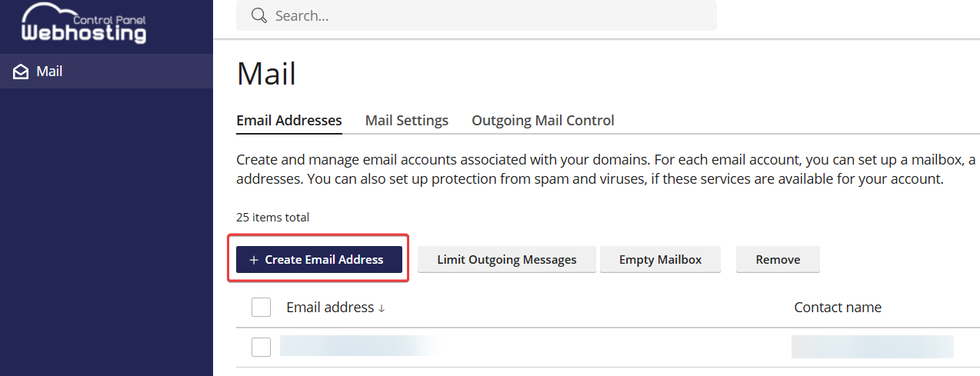Screen dimensions: 980x376
Task: Open the blurred email address in first row
Action: [x=358, y=346]
